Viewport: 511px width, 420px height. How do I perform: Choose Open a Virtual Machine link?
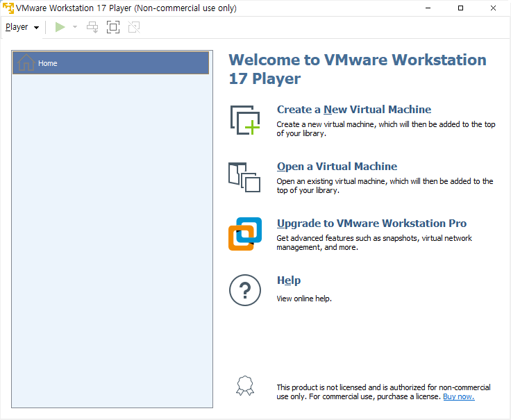[337, 167]
